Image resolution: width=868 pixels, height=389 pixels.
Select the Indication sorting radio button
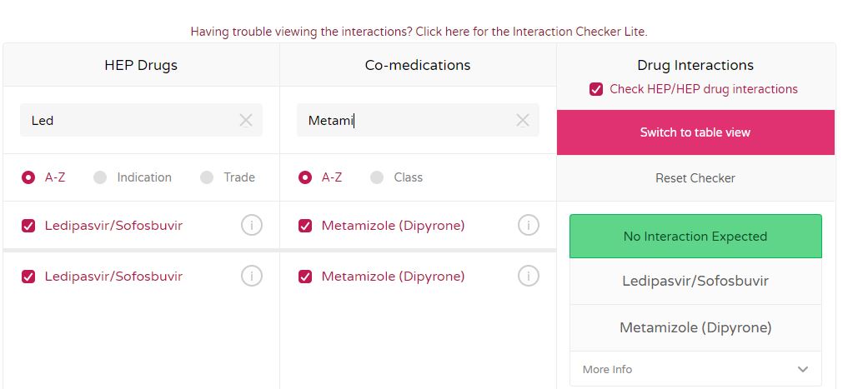(100, 177)
